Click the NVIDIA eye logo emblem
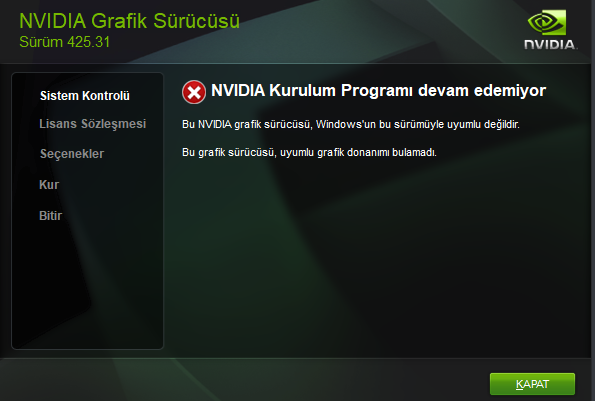Screen dimensions: 595x401 (546, 22)
